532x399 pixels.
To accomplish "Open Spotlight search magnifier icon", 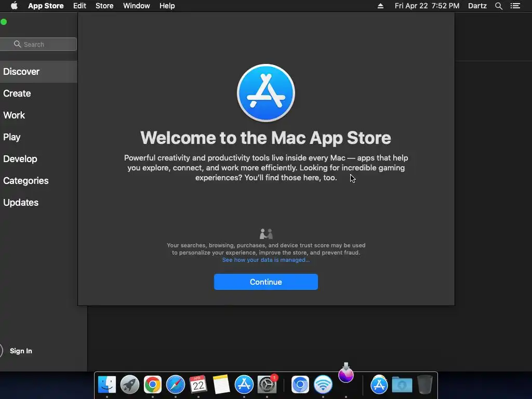I will [498, 6].
